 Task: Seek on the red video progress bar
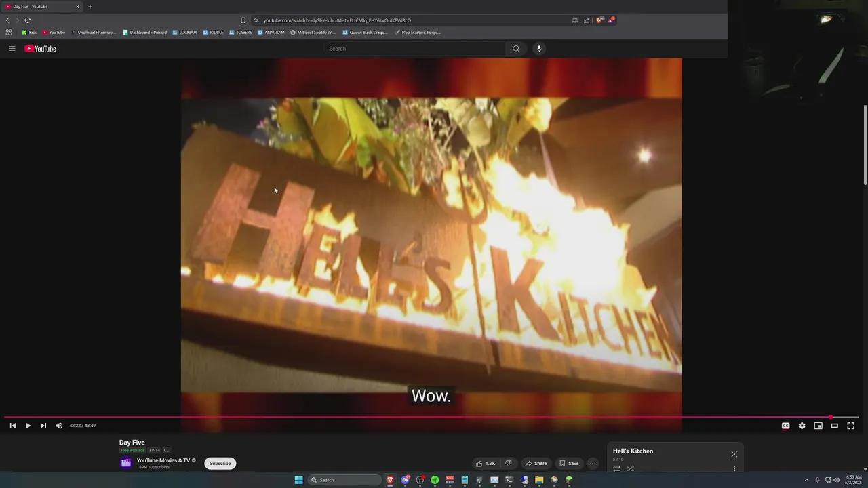coord(431,417)
